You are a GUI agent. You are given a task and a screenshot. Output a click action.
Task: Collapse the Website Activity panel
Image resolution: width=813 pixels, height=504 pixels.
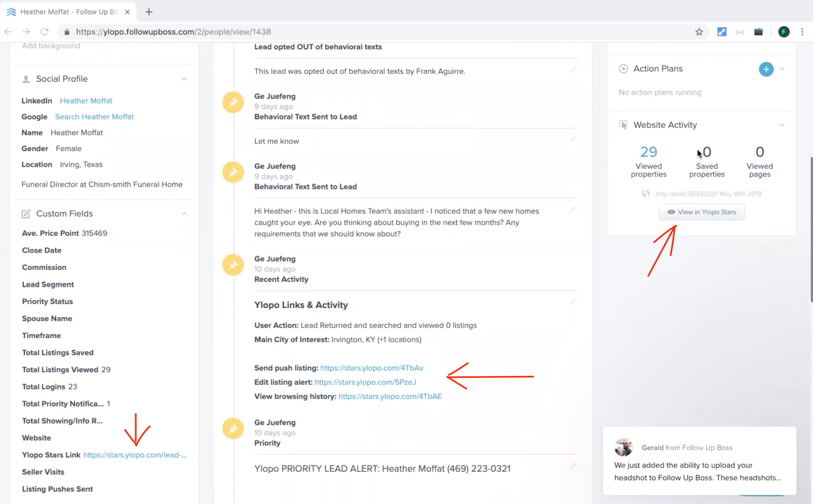pos(782,125)
